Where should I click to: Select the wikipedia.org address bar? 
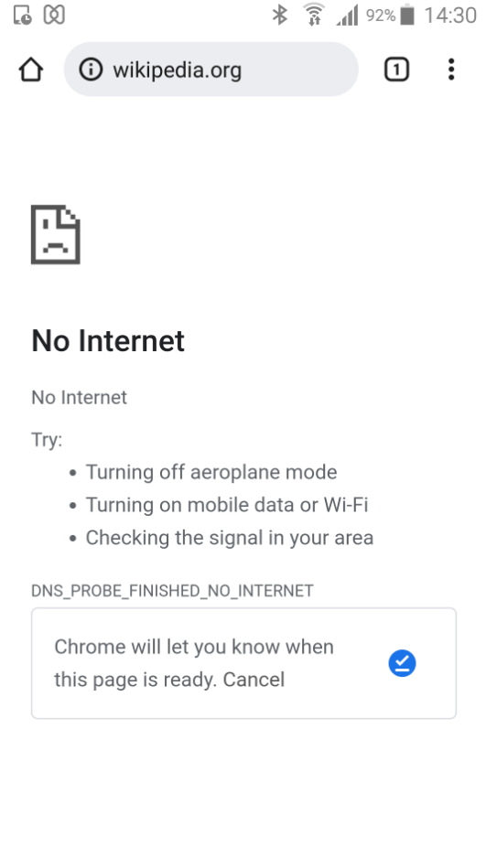[211, 70]
